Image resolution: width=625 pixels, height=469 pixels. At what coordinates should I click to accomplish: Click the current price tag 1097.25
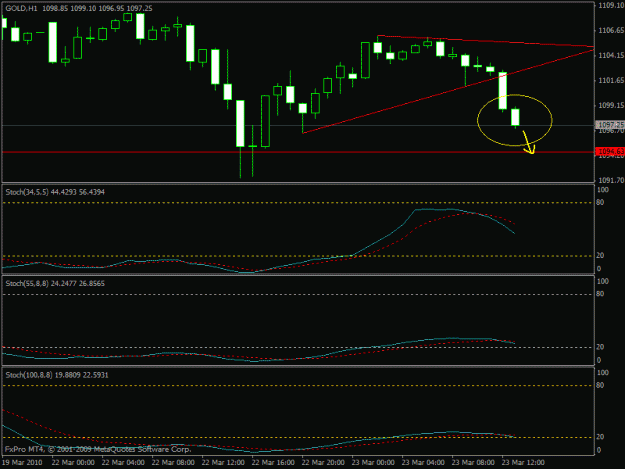click(x=610, y=125)
